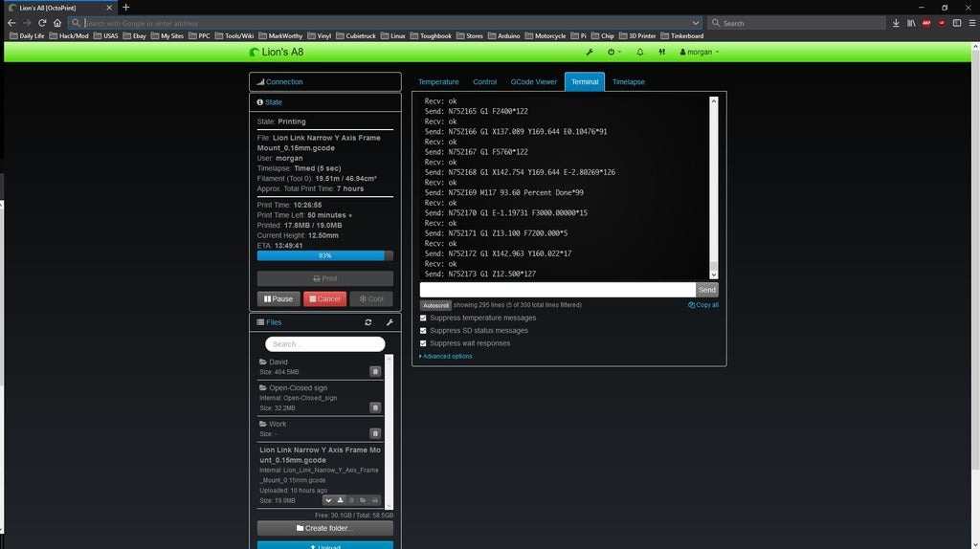Image resolution: width=980 pixels, height=549 pixels.
Task: Focus the terminal command input field
Action: click(558, 290)
